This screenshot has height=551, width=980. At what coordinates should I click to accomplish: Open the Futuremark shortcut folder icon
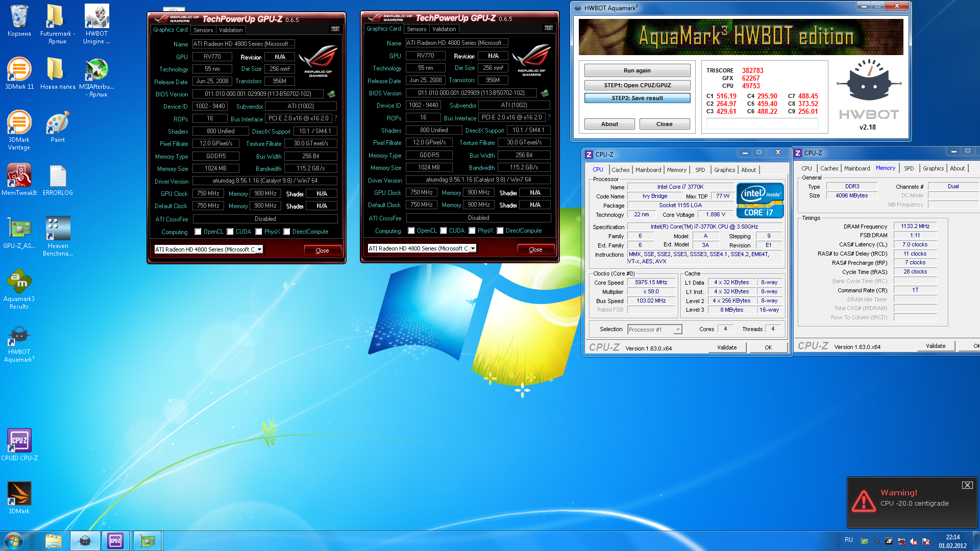(57, 24)
